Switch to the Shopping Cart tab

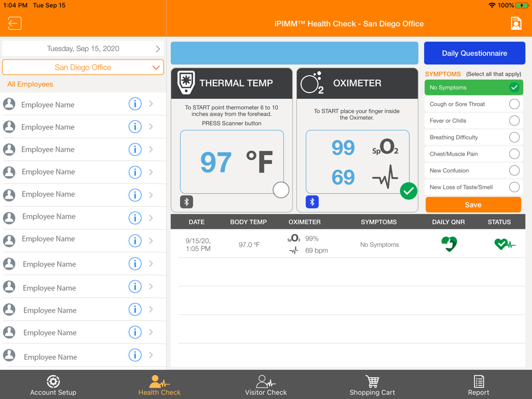click(372, 385)
